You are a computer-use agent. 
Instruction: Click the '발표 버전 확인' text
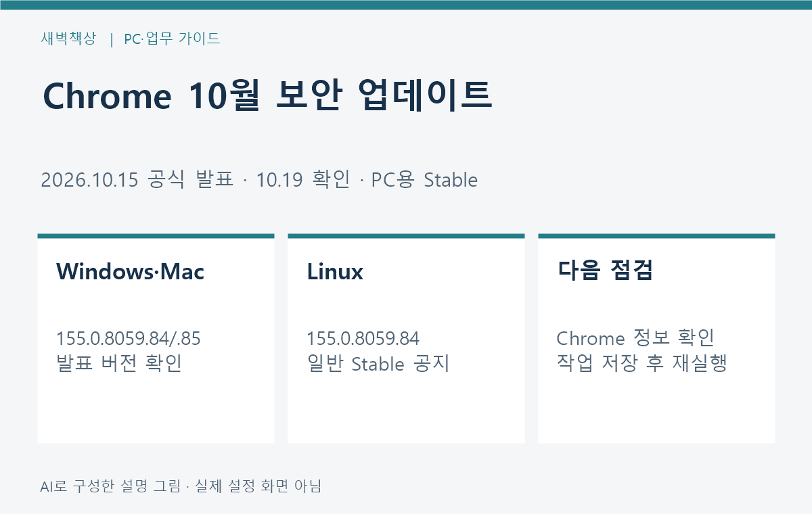coord(119,364)
